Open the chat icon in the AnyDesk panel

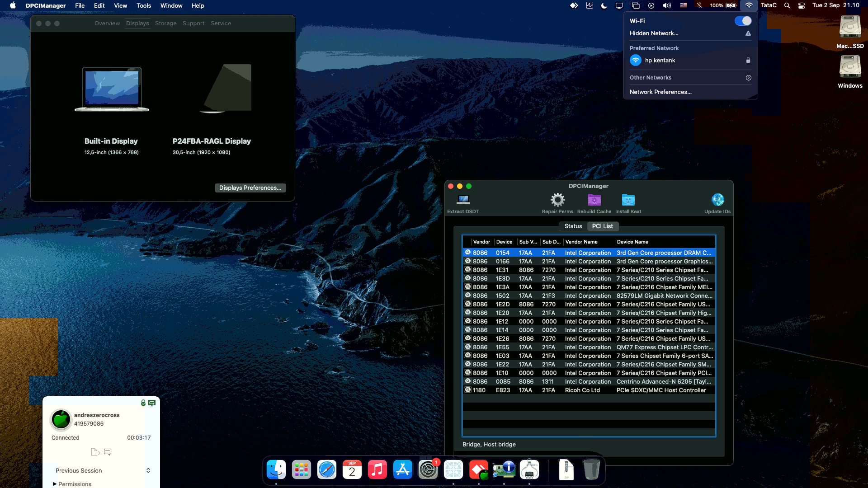[108, 452]
